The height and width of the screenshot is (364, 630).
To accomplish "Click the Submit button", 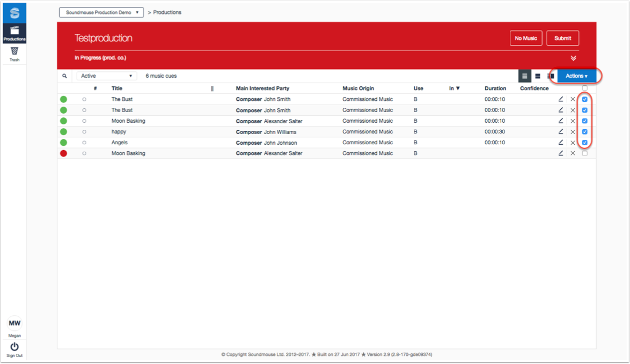I will [562, 38].
